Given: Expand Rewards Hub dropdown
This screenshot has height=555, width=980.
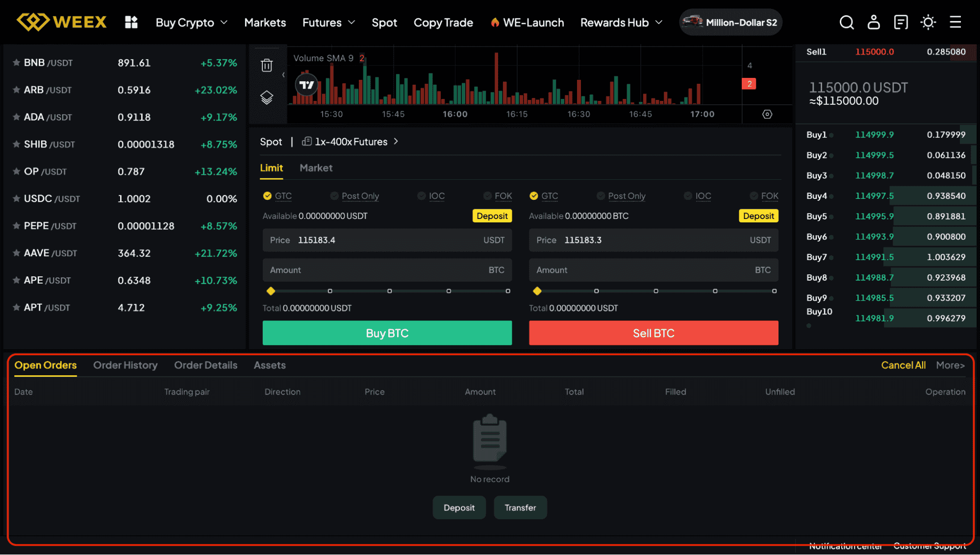Looking at the screenshot, I should (x=621, y=23).
